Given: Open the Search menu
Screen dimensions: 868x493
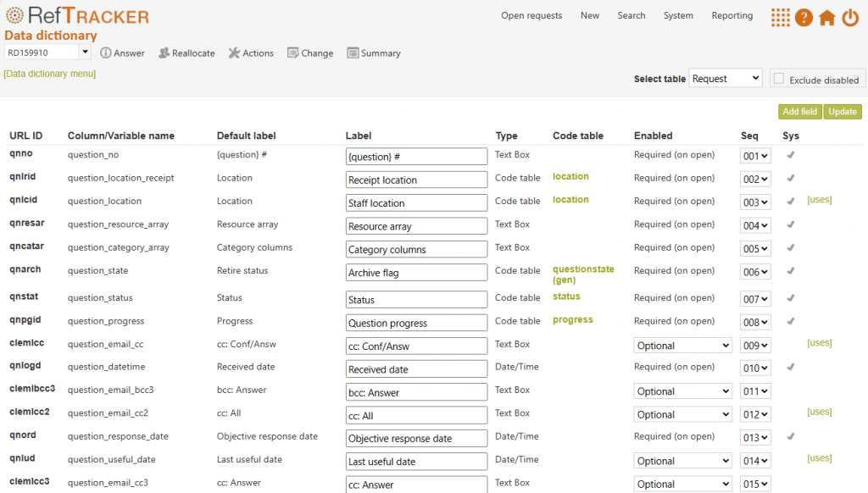Looking at the screenshot, I should pyautogui.click(x=631, y=15).
